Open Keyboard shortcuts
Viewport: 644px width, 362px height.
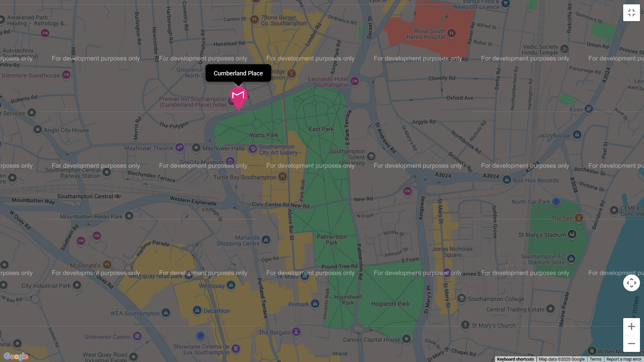tap(515, 359)
